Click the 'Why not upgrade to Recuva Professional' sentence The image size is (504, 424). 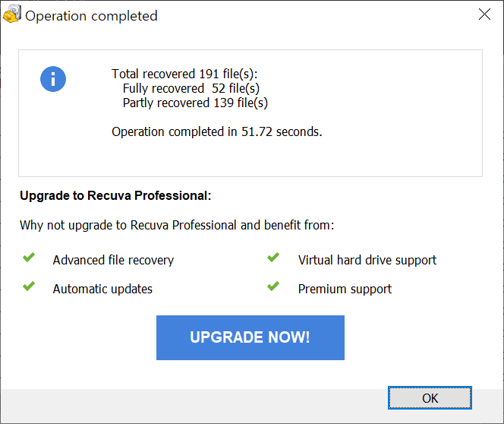pyautogui.click(x=177, y=225)
